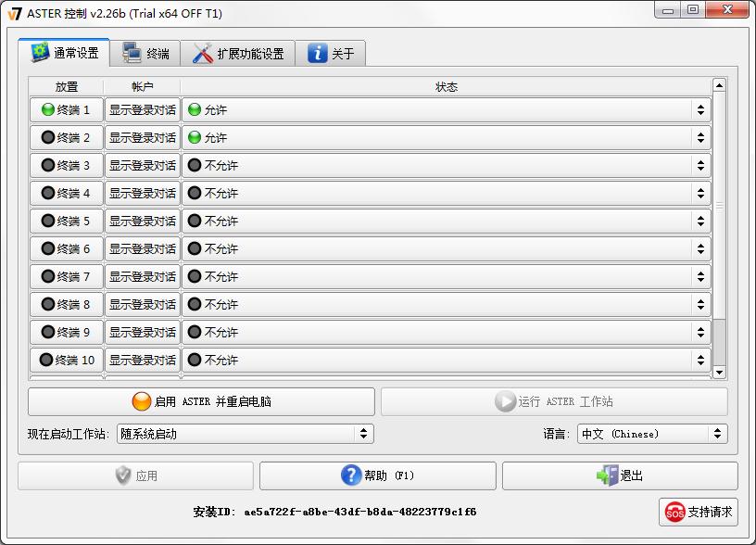This screenshot has width=756, height=545.
Task: Click the dark status dot in 终端 3 row 不允许
Action: tap(195, 165)
